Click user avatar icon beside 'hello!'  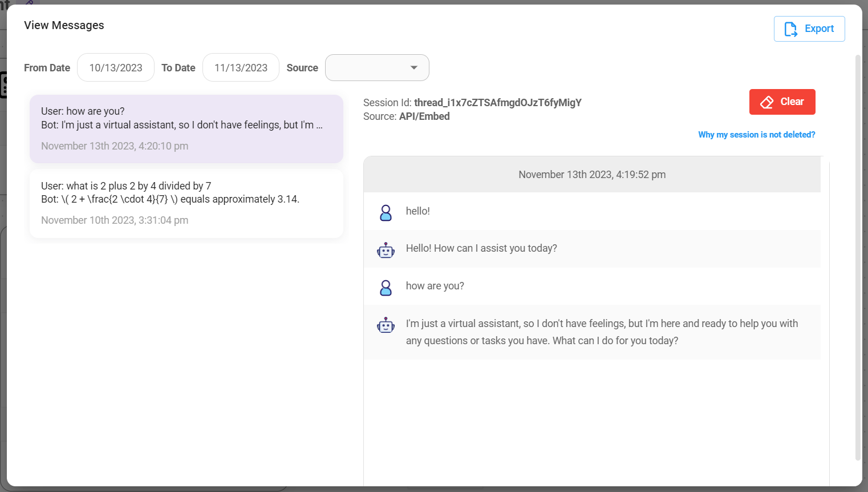click(386, 212)
